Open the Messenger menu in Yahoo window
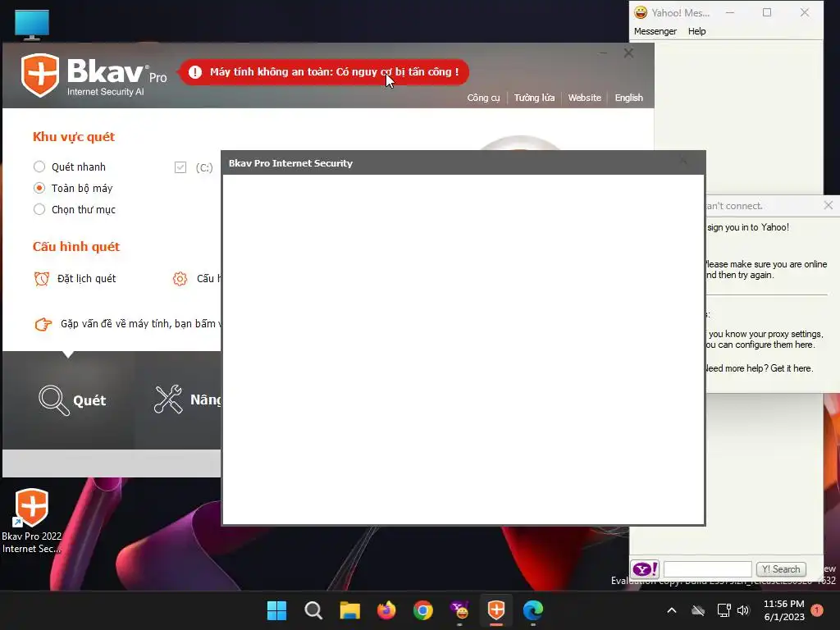Screen dimensions: 840x630 655,31
